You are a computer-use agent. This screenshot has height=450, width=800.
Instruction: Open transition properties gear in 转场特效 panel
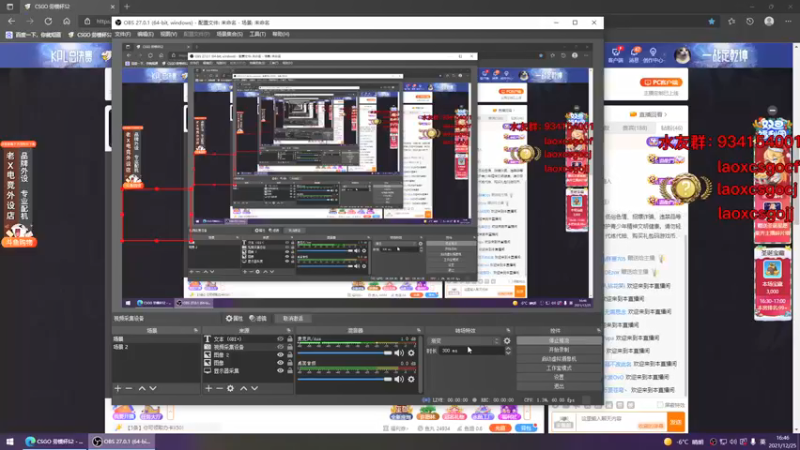click(x=507, y=341)
